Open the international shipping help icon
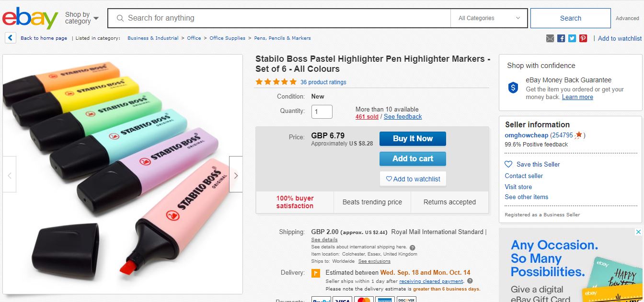Image resolution: width=644 pixels, height=302 pixels. 413,247
